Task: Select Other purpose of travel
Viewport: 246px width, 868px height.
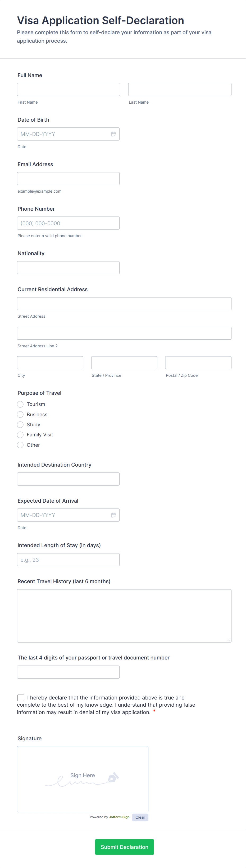Action: tap(20, 445)
